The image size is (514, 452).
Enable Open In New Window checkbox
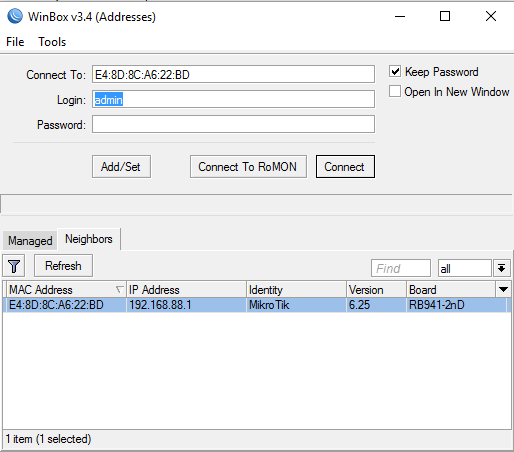point(395,91)
